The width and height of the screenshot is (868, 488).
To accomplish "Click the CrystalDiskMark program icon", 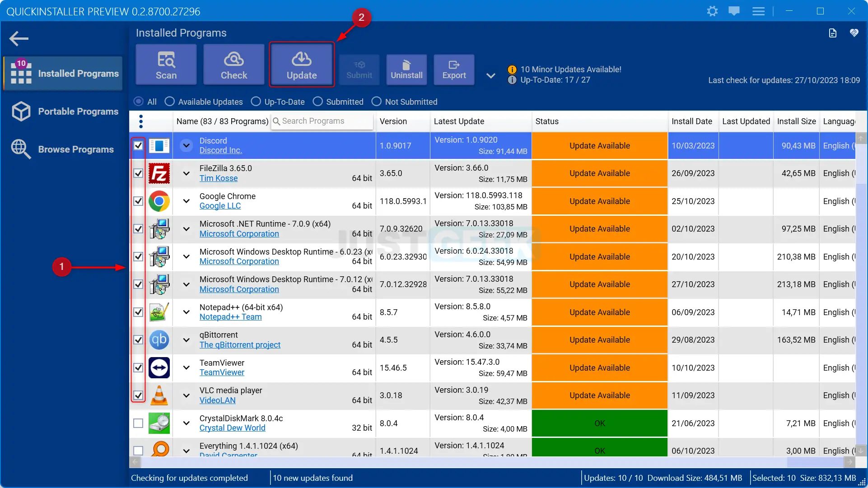I will click(x=159, y=423).
